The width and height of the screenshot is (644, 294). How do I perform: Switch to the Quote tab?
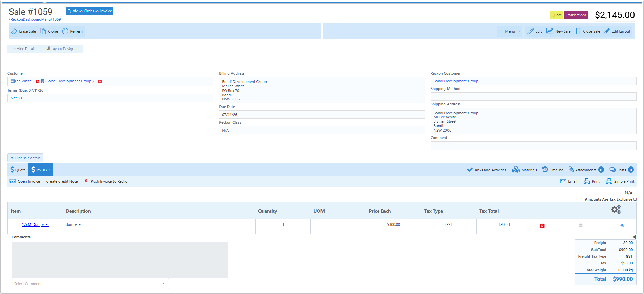pyautogui.click(x=18, y=170)
